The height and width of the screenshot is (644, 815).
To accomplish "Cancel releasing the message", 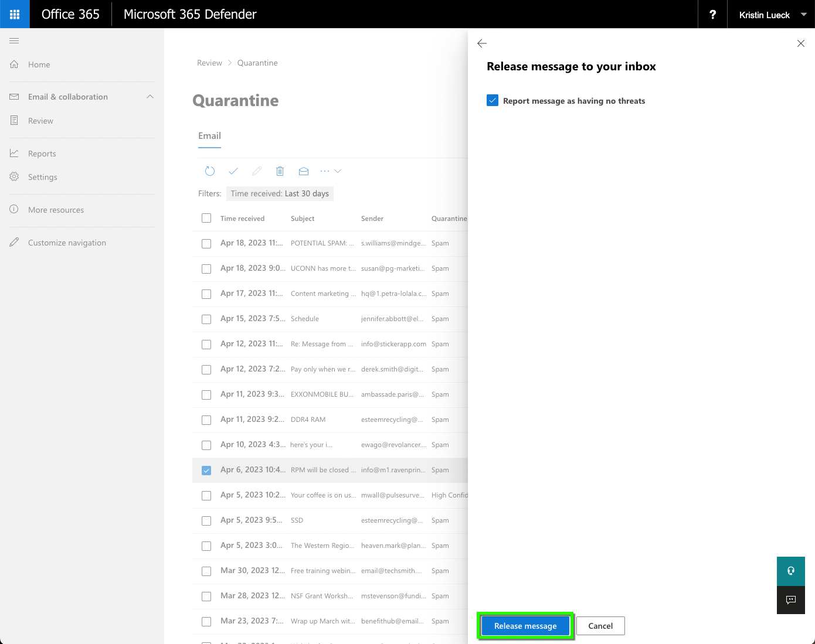I will (600, 625).
